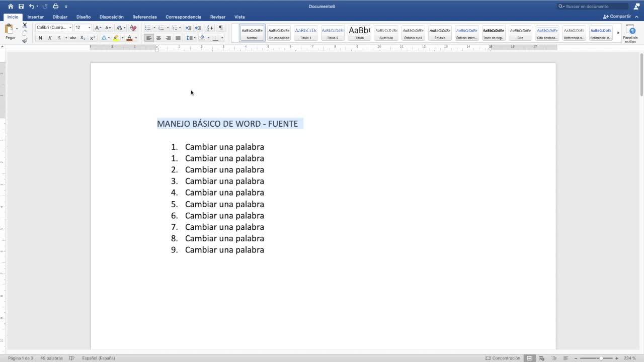Switch to the Revisar tab
The image size is (644, 362).
(x=218, y=17)
